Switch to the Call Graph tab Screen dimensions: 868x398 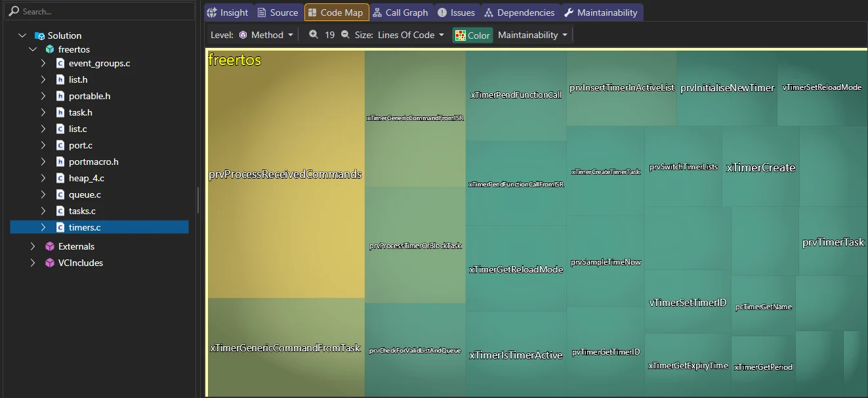(400, 12)
